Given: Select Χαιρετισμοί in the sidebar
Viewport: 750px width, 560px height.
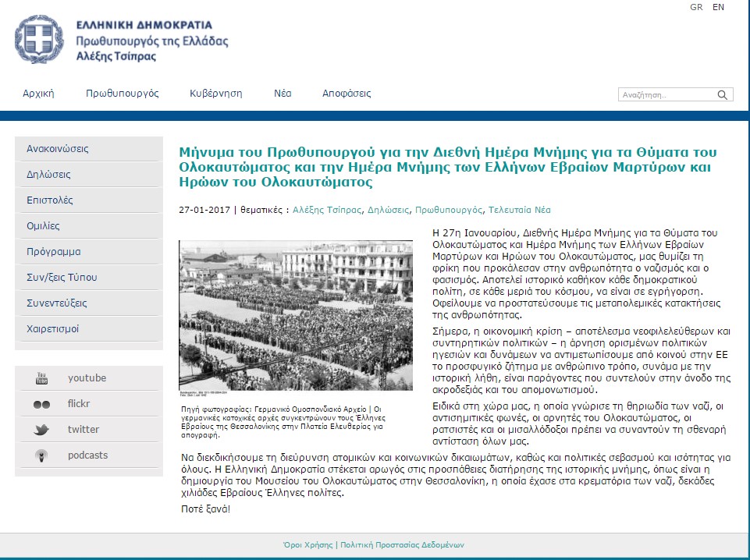Looking at the screenshot, I should [89, 329].
